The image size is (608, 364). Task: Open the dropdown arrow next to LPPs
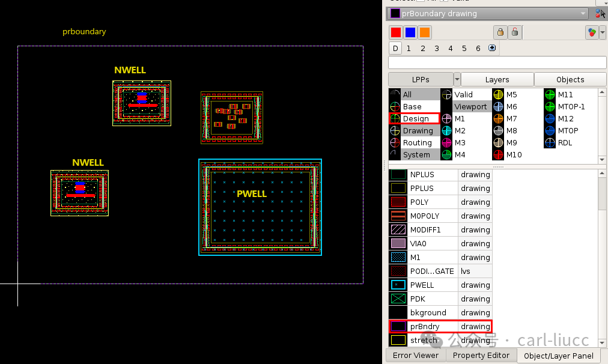click(x=457, y=79)
